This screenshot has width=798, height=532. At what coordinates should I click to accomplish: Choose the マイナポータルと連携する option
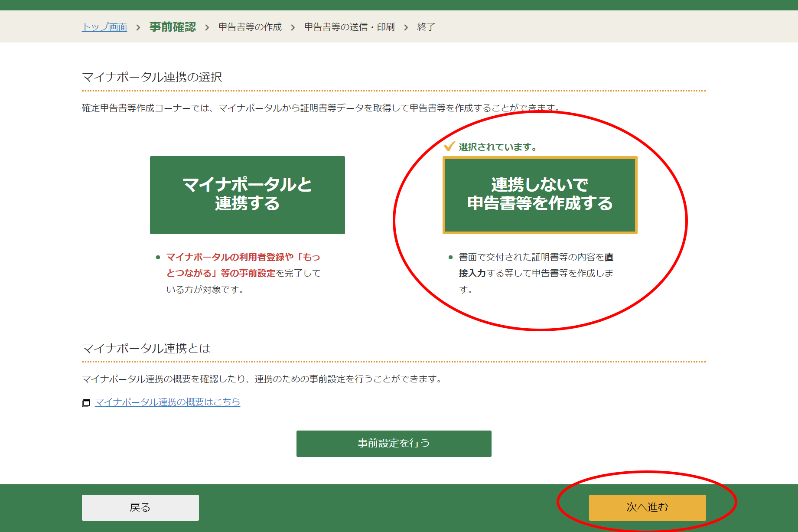(247, 195)
